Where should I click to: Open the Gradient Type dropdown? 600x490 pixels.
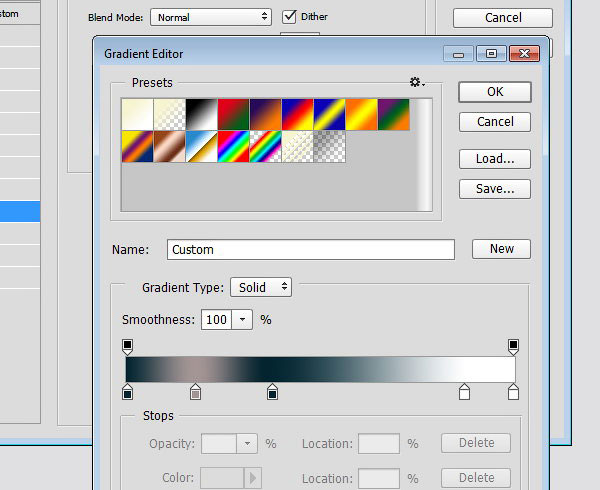click(261, 287)
